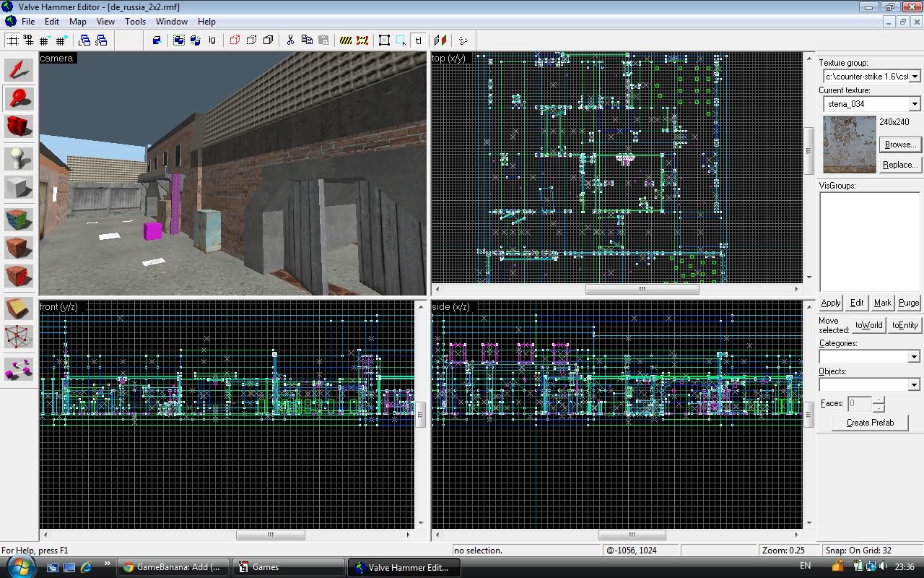The height and width of the screenshot is (578, 924).
Task: Click the VisGroups Apply button
Action: pos(831,303)
